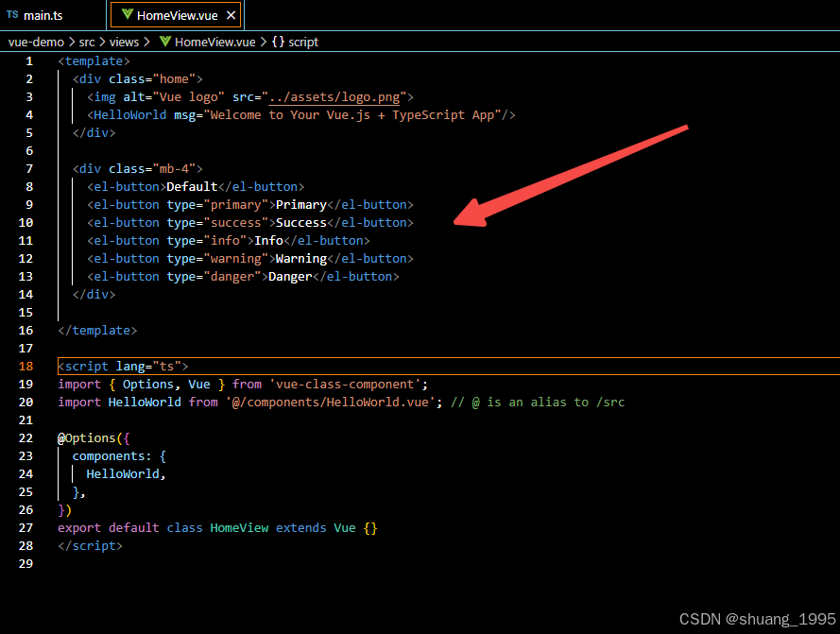
Task: Click the 'vue-class-component' import string
Action: click(x=345, y=385)
